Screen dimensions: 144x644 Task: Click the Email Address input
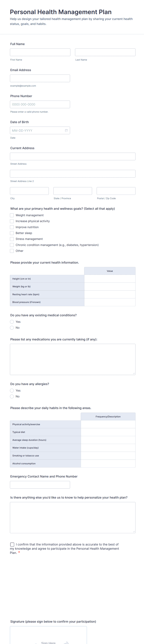[x=40, y=78]
